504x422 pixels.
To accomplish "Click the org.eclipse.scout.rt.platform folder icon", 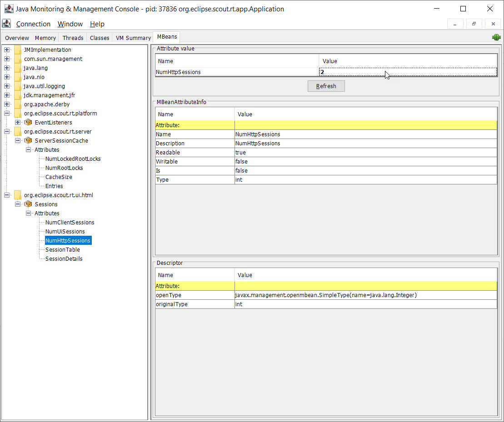I will (x=18, y=114).
